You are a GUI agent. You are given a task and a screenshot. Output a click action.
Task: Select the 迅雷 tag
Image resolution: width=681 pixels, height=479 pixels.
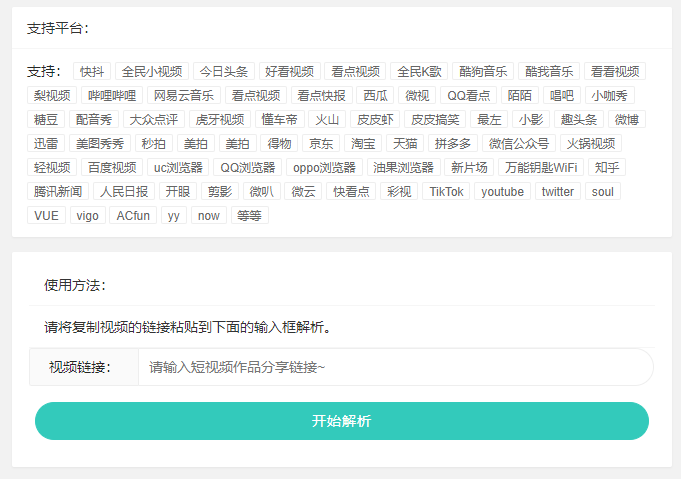click(x=46, y=143)
